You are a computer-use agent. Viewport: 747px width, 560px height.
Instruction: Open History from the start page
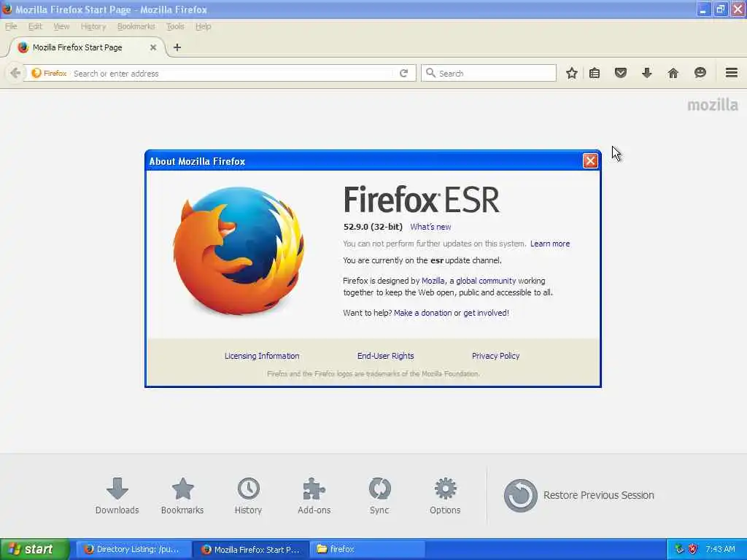[x=248, y=496]
